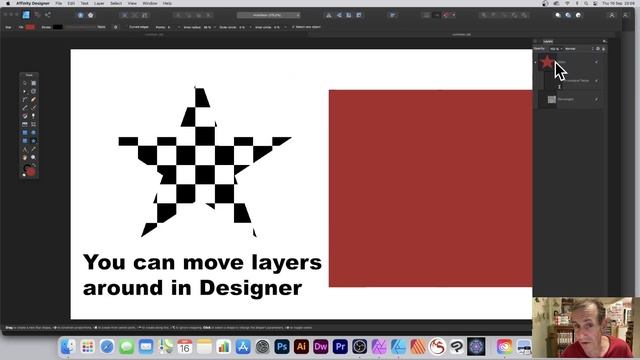Click the red Fill color swatch
Screen dimensions: 640x360
[30, 27]
